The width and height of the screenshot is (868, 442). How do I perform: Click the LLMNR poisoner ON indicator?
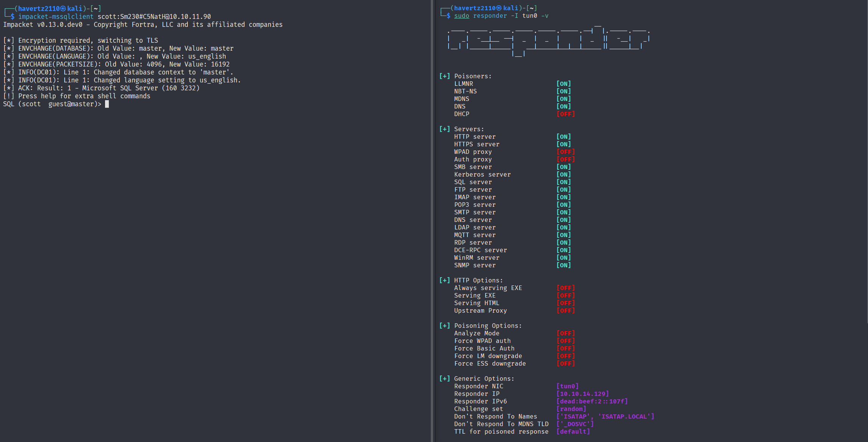point(563,84)
